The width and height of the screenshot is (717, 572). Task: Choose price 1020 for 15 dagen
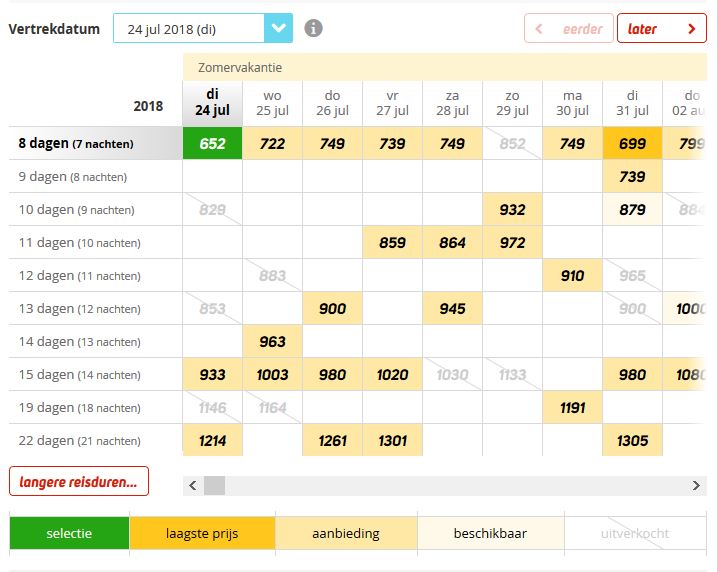(x=392, y=374)
